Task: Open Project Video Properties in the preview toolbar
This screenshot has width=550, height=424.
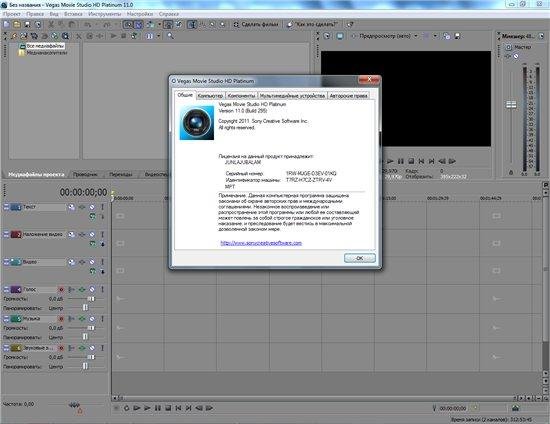Action: (327, 36)
